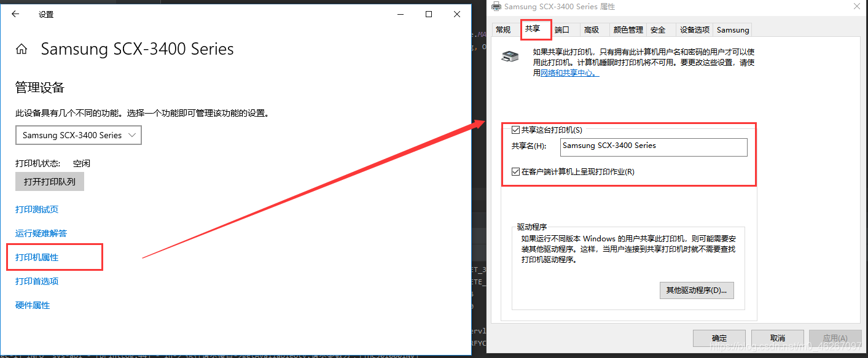Click the home icon beside Samsung SCX-3400 Series
Screen dimensions: 868x358
click(x=22, y=49)
